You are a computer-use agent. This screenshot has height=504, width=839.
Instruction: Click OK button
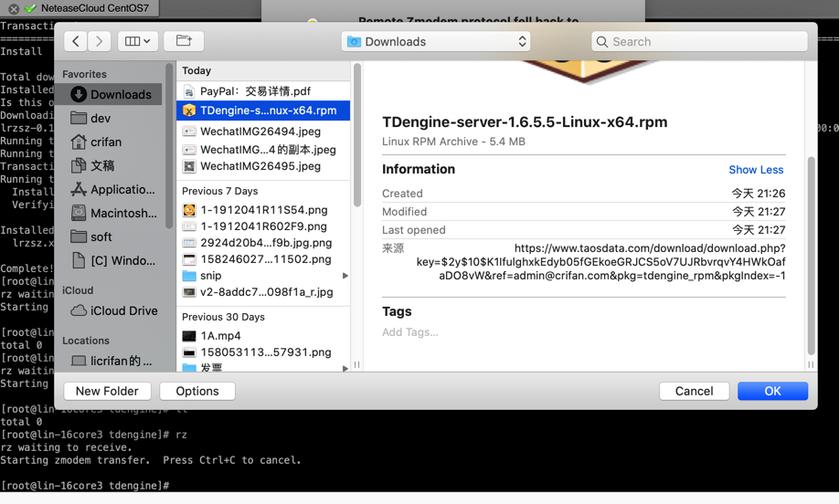(x=772, y=391)
